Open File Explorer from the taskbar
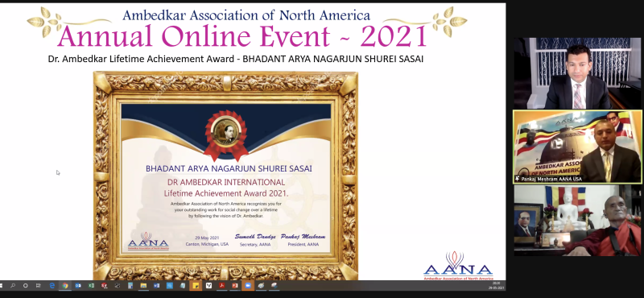The height and width of the screenshot is (298, 644). pyautogui.click(x=143, y=286)
